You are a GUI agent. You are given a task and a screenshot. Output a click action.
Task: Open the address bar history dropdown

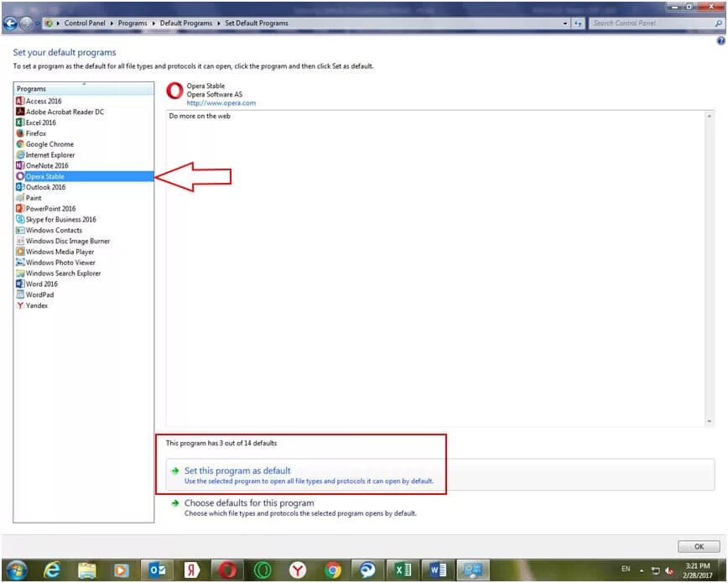[x=565, y=23]
